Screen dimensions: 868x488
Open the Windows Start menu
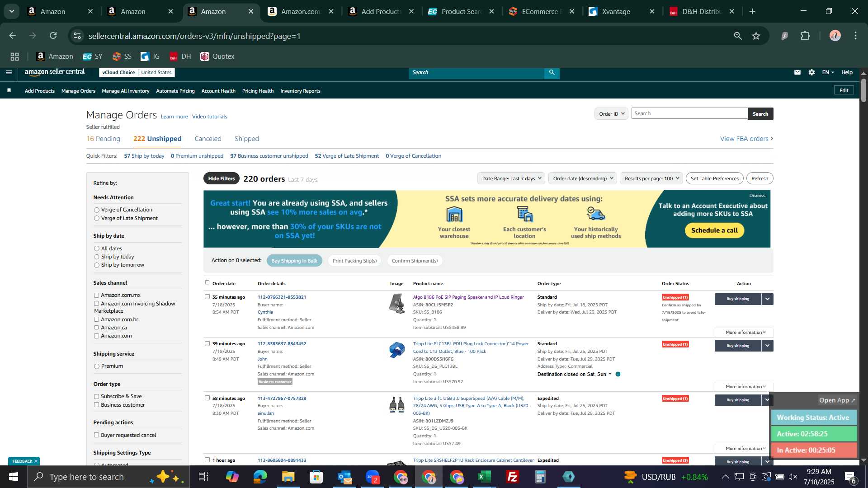(13, 477)
